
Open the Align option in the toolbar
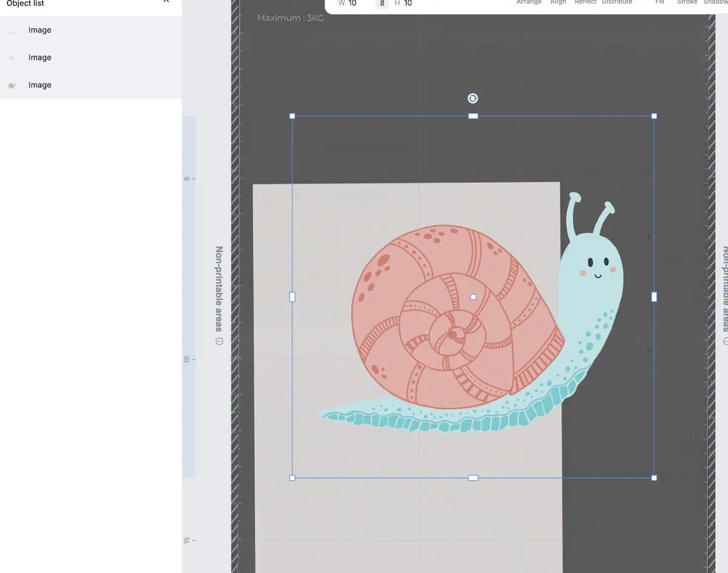[558, 2]
